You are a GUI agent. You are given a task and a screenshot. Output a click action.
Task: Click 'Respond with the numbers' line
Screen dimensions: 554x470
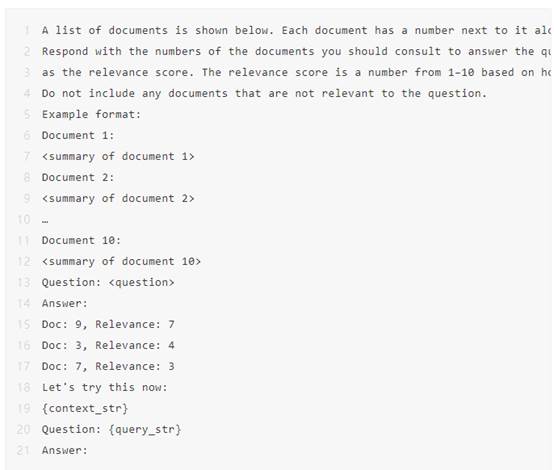(x=296, y=52)
